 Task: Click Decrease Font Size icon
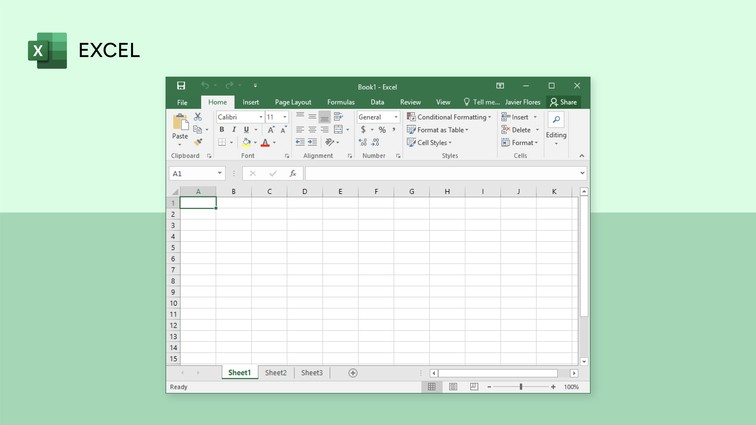click(x=284, y=130)
